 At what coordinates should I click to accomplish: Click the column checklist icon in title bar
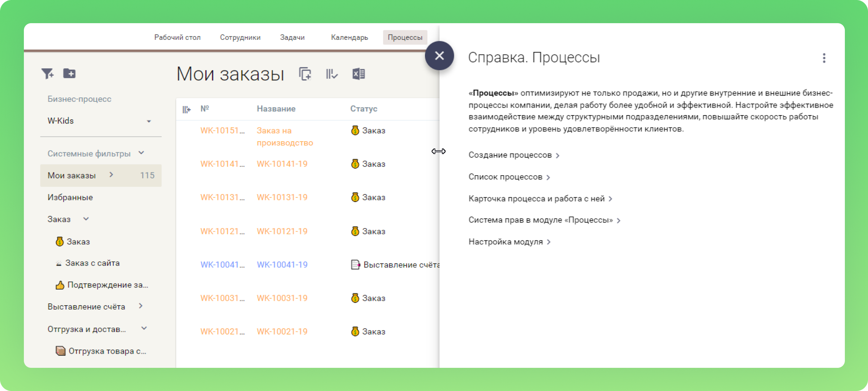click(332, 74)
